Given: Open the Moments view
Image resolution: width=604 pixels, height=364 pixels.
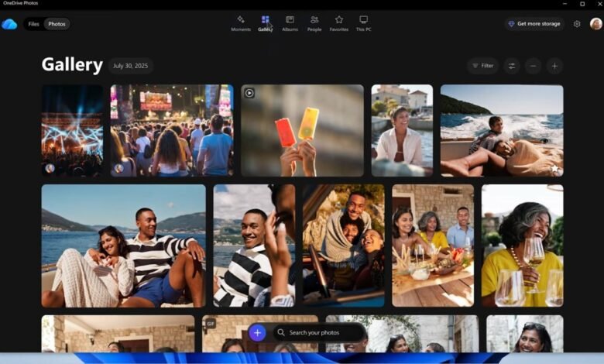Looking at the screenshot, I should (240, 22).
